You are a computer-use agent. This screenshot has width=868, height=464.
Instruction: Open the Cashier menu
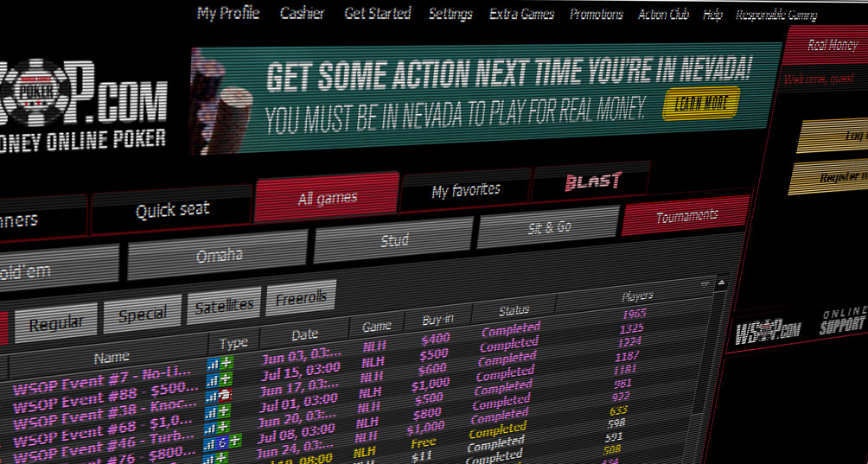tap(303, 13)
